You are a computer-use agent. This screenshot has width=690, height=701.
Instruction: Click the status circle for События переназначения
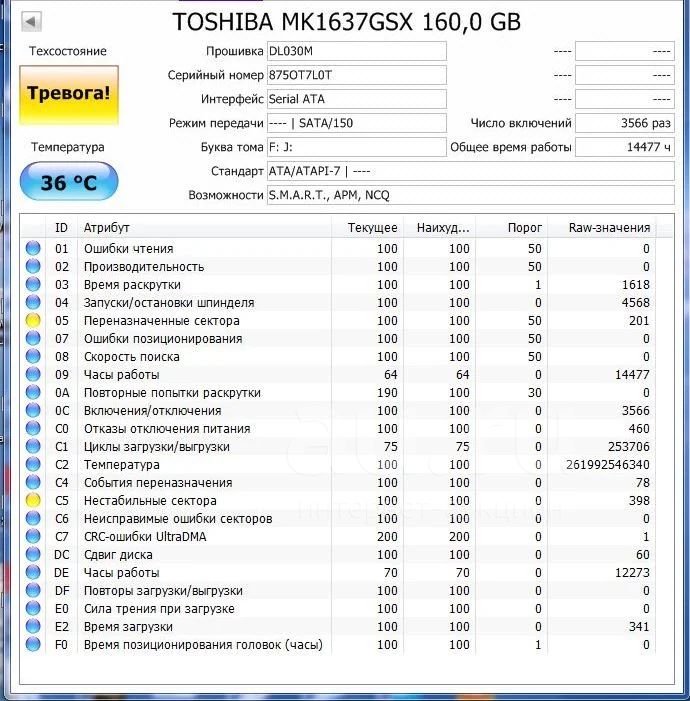tap(33, 482)
